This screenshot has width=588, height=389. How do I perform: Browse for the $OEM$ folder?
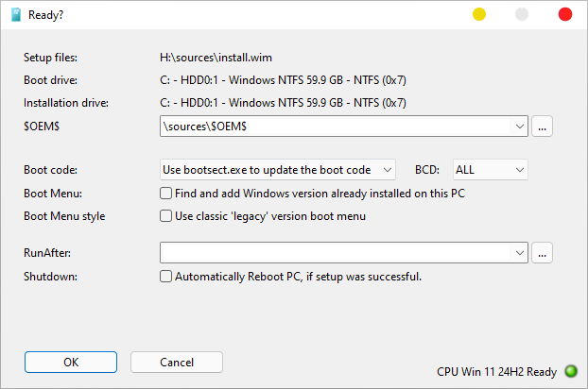click(542, 126)
